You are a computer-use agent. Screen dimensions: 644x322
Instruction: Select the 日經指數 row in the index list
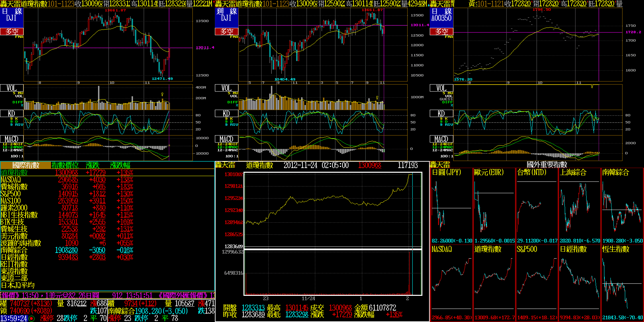coord(107,257)
